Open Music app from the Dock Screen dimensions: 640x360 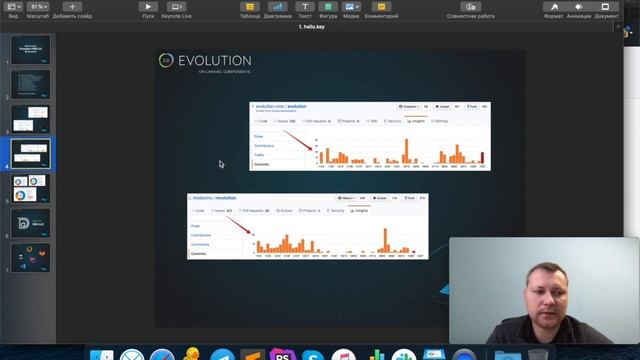click(x=344, y=354)
